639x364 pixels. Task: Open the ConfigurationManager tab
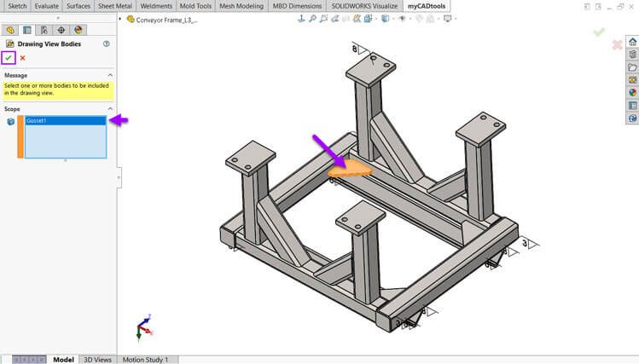pos(44,30)
